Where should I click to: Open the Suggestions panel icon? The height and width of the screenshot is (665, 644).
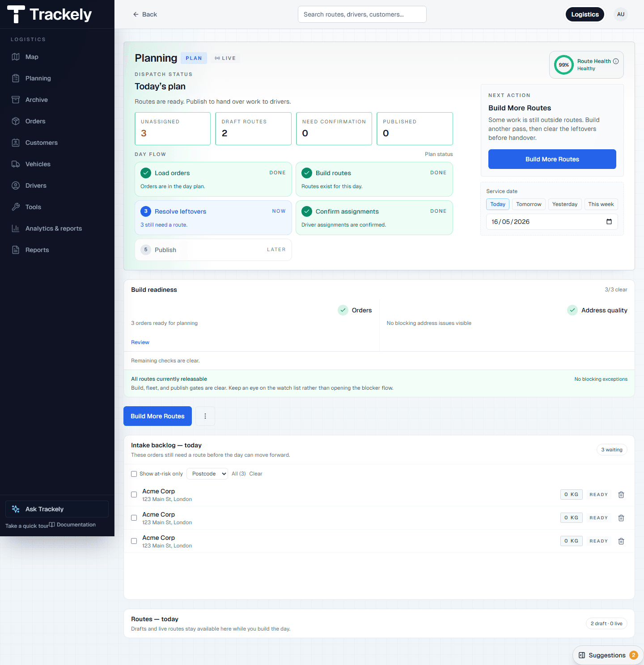(582, 655)
